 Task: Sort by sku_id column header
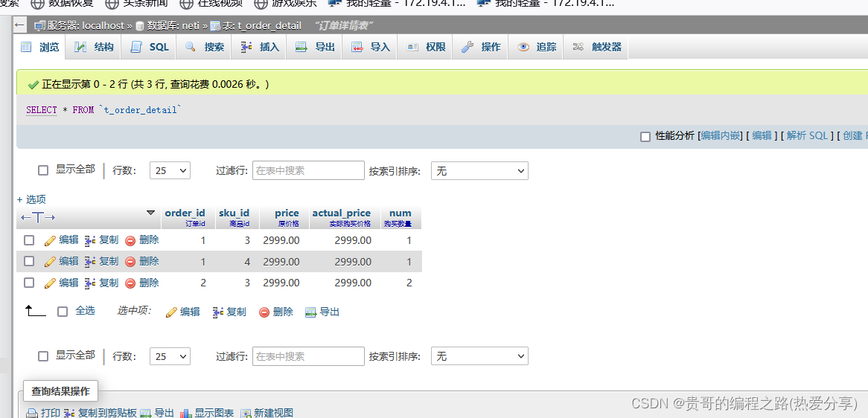tap(234, 213)
